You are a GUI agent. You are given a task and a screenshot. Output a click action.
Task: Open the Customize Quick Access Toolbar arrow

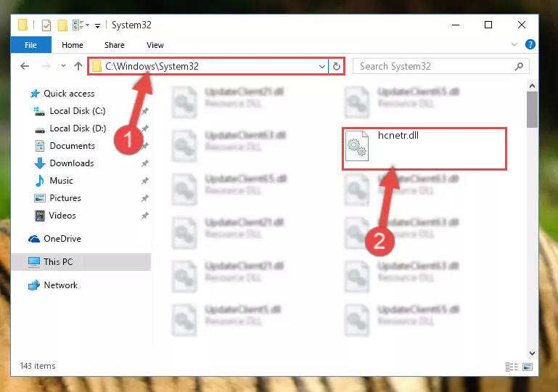tap(97, 25)
